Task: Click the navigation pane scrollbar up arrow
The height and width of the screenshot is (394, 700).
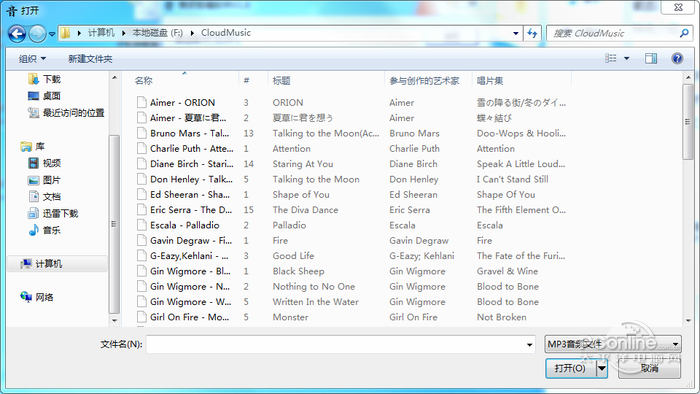Action: (x=114, y=78)
